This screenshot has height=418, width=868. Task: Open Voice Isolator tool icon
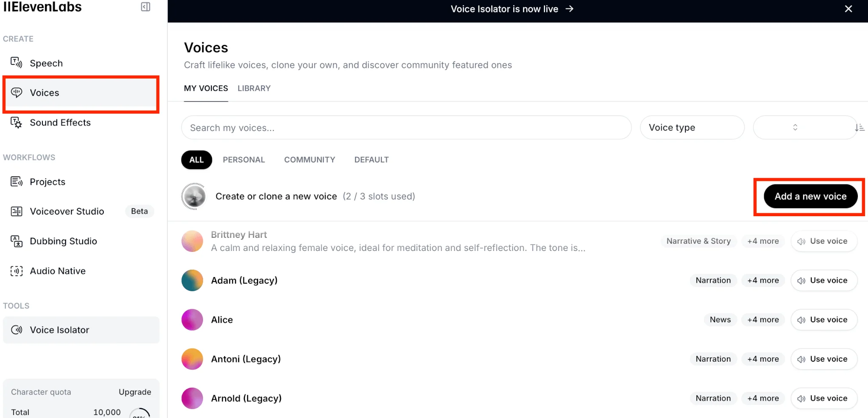tap(16, 330)
